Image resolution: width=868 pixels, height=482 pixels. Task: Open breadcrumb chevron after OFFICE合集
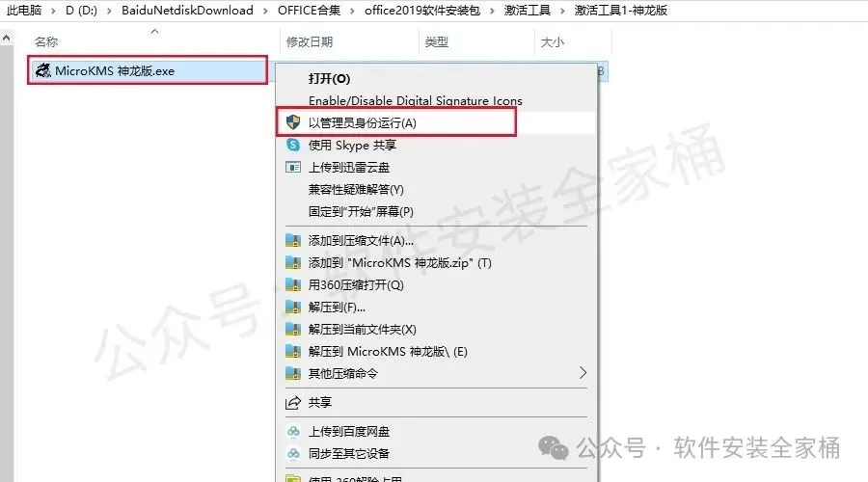pyautogui.click(x=352, y=11)
